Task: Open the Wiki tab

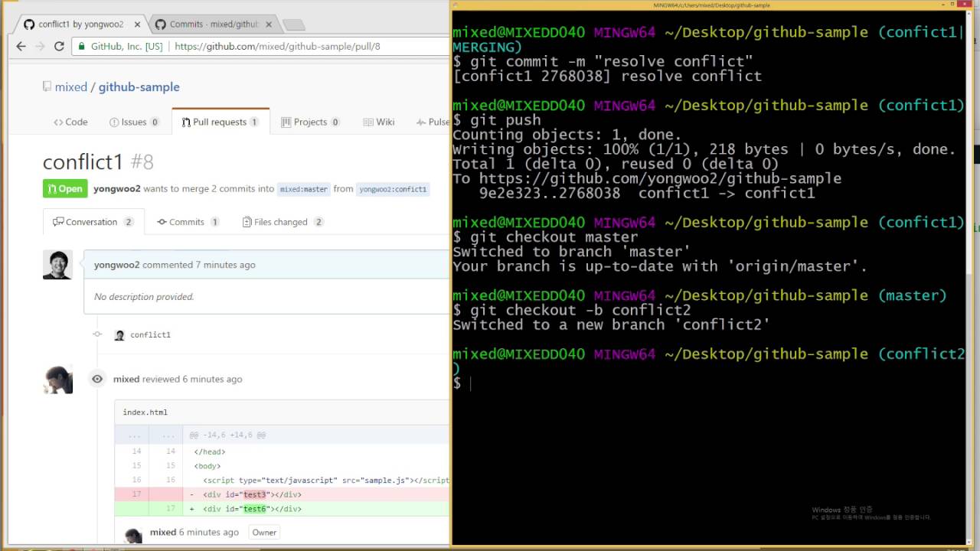Action: (379, 122)
